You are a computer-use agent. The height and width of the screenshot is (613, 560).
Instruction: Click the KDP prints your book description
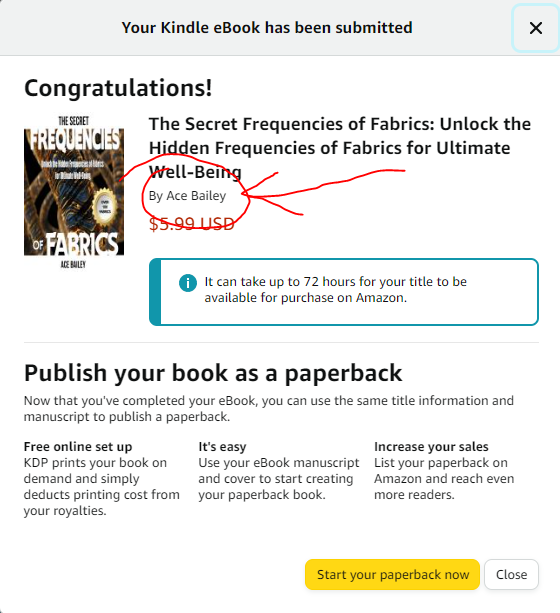coord(102,486)
